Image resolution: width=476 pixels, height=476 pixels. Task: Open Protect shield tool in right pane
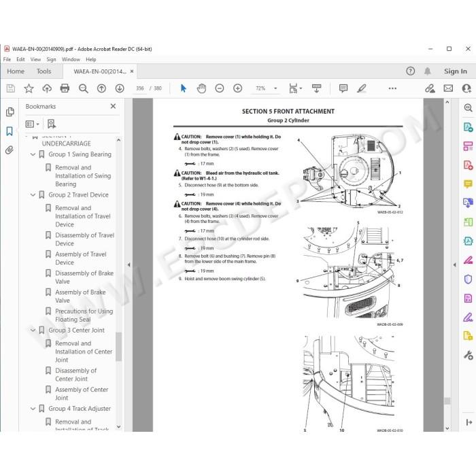pos(468,279)
